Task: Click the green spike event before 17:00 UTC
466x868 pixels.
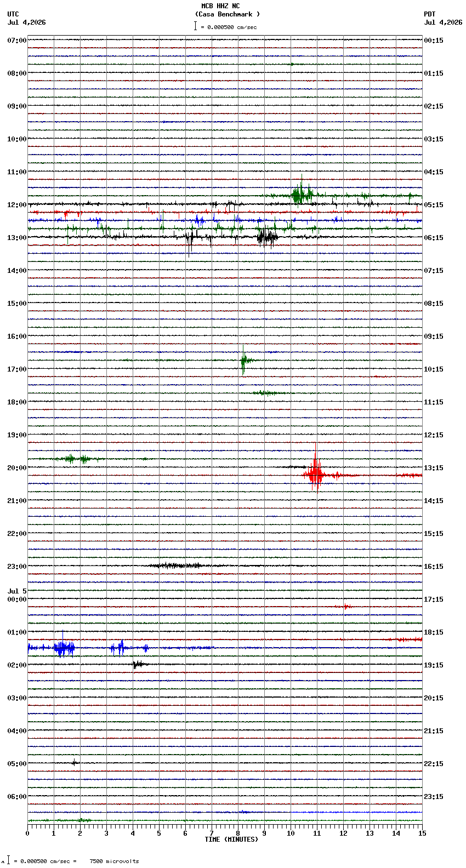Action: [245, 360]
